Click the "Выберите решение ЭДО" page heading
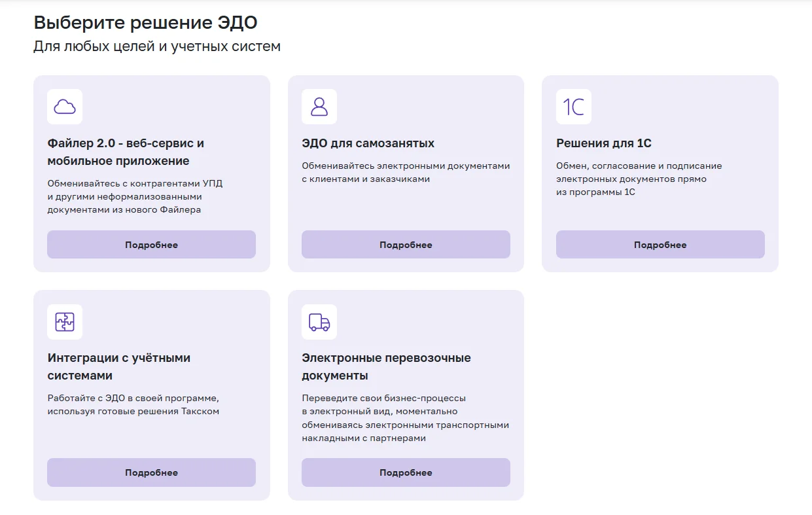The width and height of the screenshot is (812, 515). [x=145, y=23]
